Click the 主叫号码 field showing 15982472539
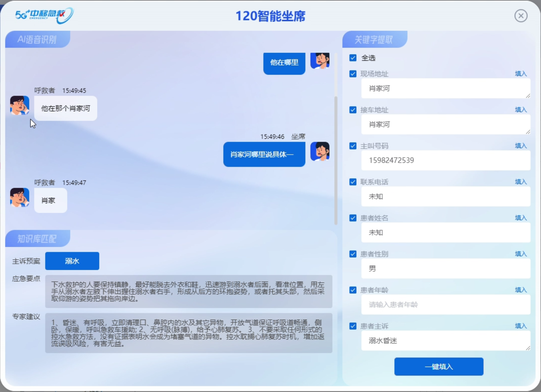Screen dimensions: 541x392 click(446, 160)
